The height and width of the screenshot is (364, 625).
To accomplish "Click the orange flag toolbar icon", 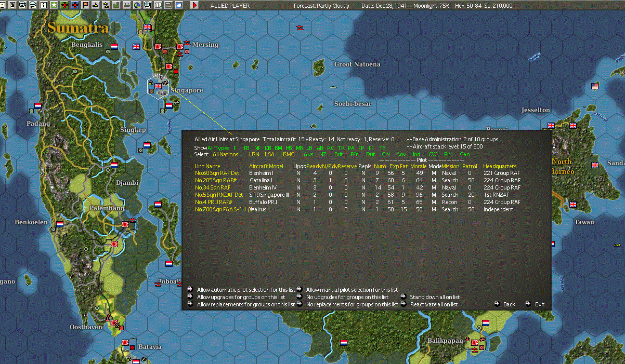I will coord(85,5).
